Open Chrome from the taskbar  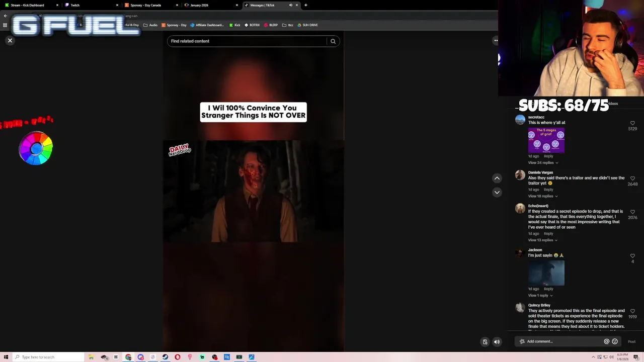[x=128, y=357]
